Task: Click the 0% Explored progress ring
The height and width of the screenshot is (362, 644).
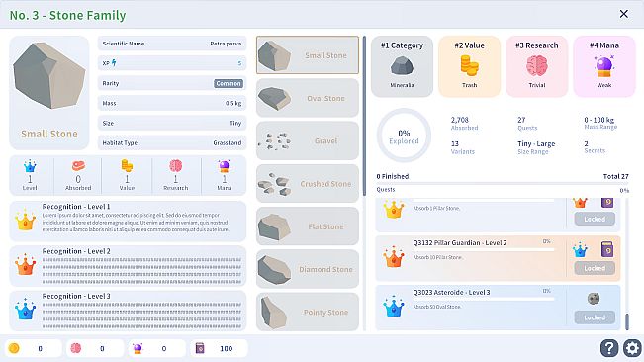Action: (x=404, y=136)
